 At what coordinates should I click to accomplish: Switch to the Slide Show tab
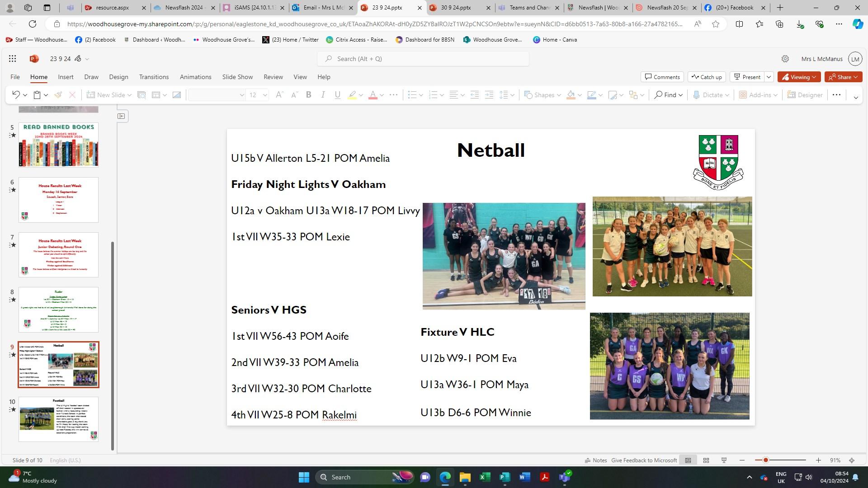point(237,77)
